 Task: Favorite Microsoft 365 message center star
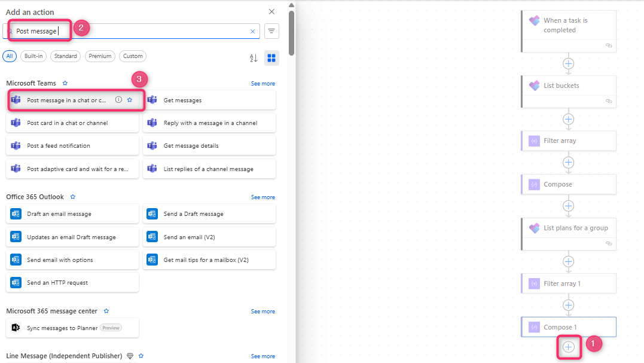point(106,311)
